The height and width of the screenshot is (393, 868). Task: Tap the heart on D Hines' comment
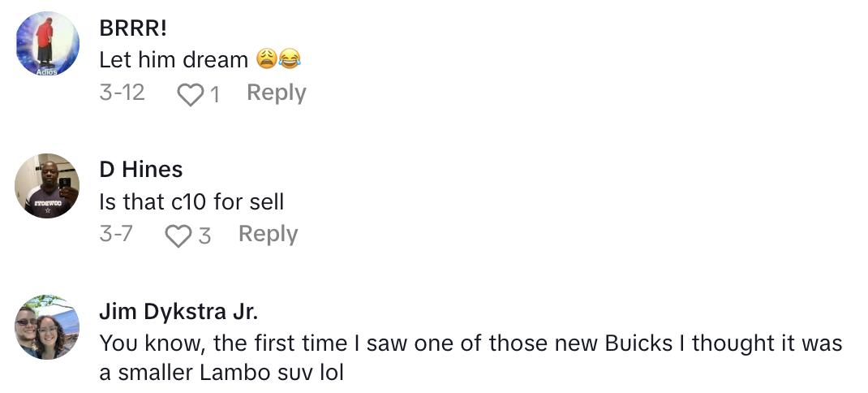point(178,236)
